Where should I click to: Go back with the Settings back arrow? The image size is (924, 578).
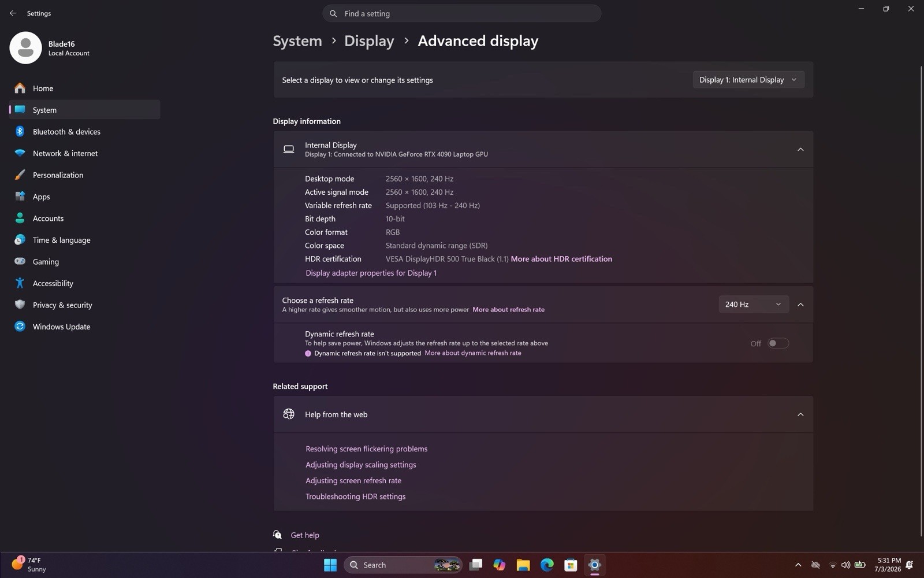click(x=13, y=13)
